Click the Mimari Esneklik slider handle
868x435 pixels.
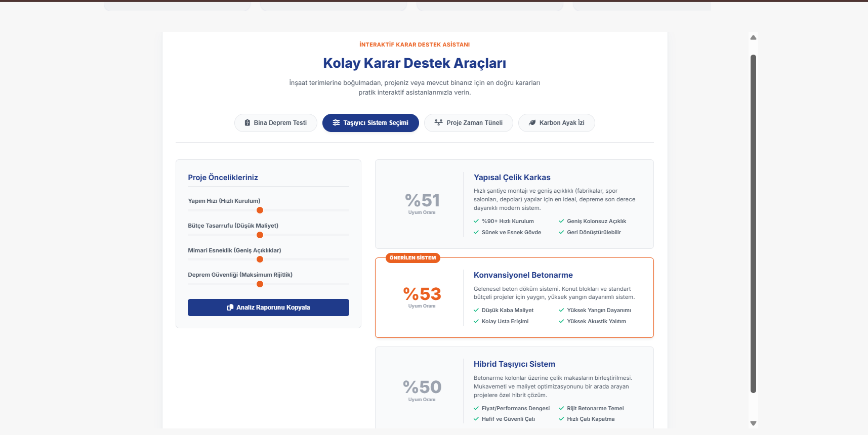point(260,259)
